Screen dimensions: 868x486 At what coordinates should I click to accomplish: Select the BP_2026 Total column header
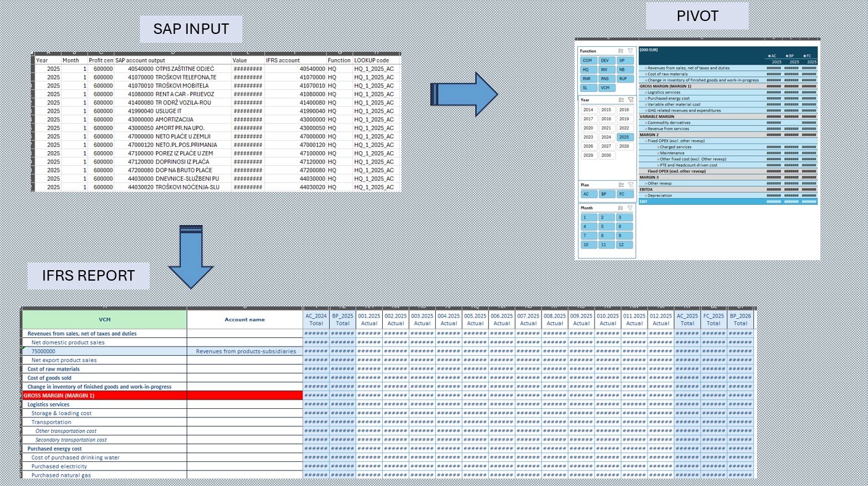coord(740,319)
